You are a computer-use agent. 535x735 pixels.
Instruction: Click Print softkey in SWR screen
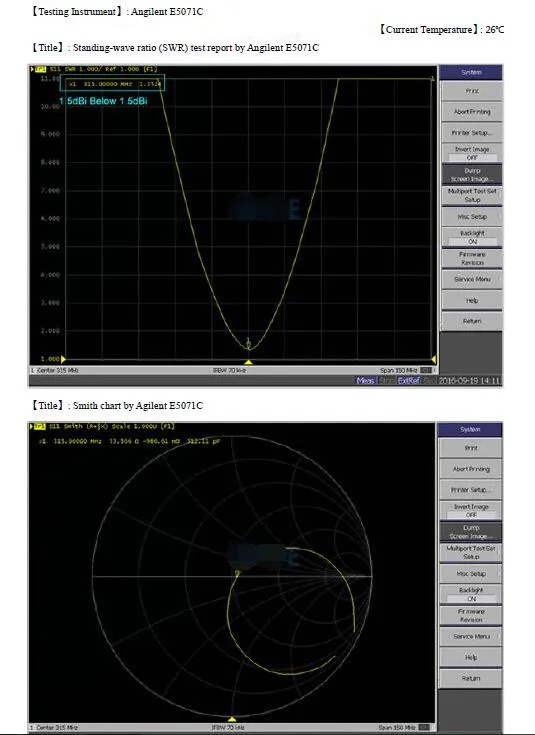(x=472, y=91)
